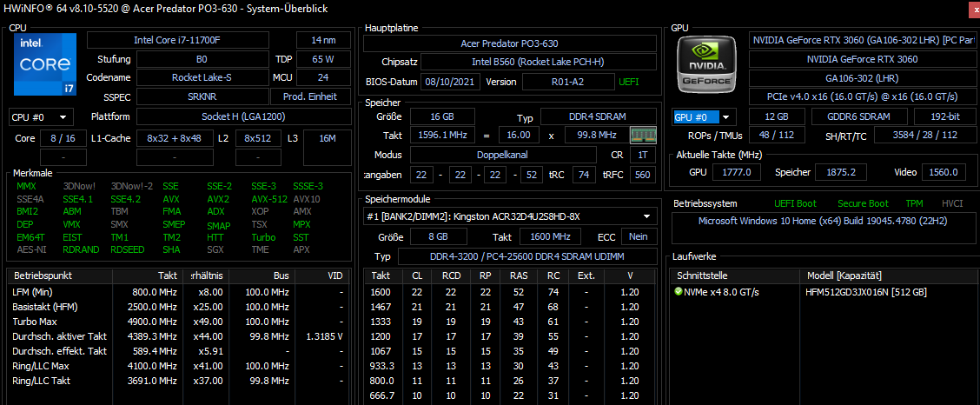Screen dimensions: 980x405
Task: Click the SSPEC value SRKNR
Action: 202,96
